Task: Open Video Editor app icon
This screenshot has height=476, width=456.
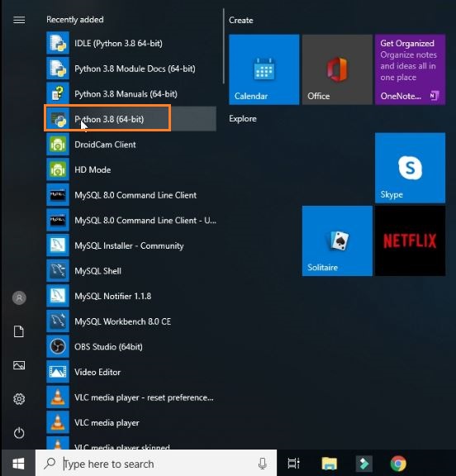Action: point(58,372)
